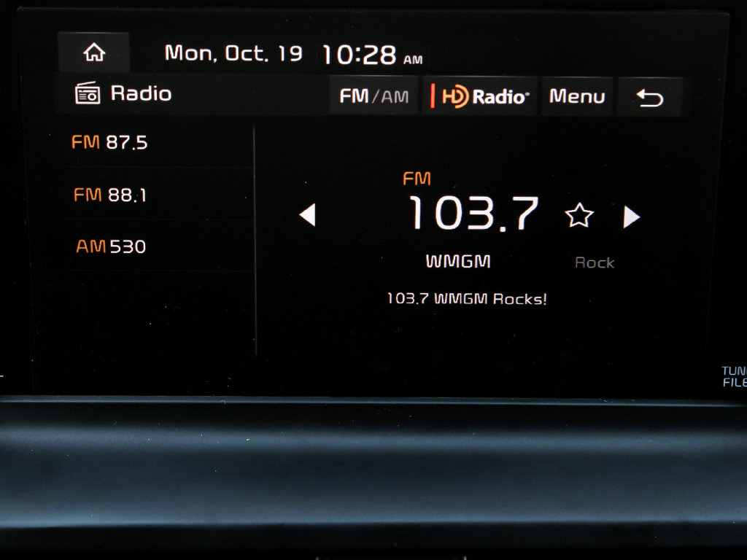Tune down with the left arrow

(x=308, y=215)
